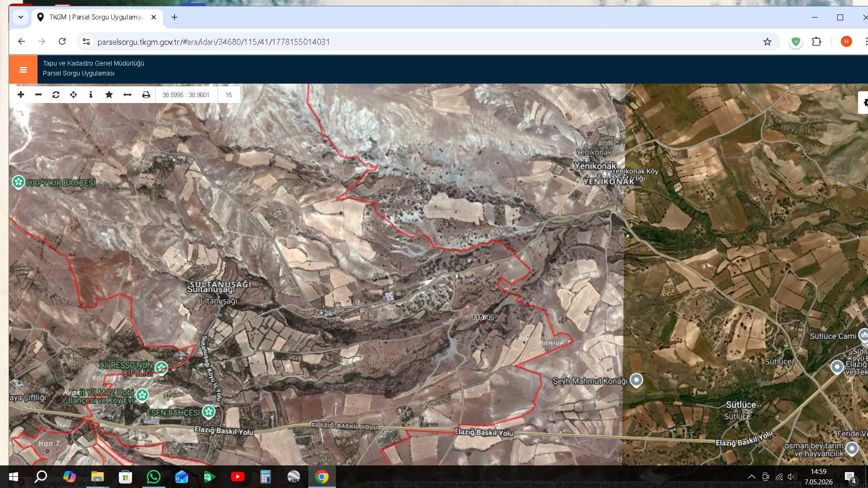The image size is (868, 488).
Task: Activate the locate crosshair tool
Action: pyautogui.click(x=73, y=95)
